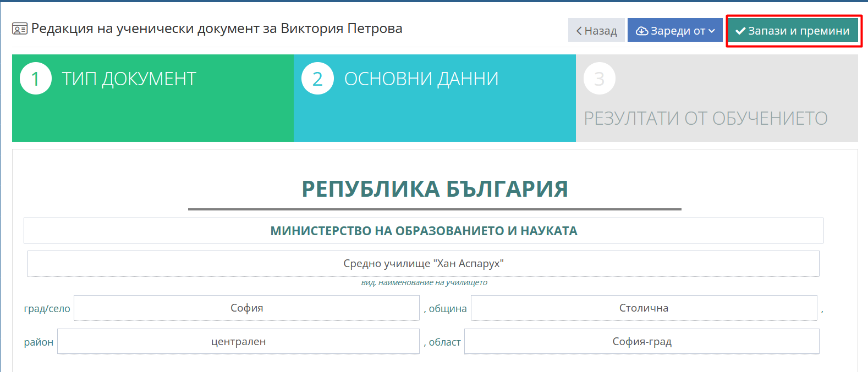868x372 pixels.
Task: Edit the район field containing централен
Action: pos(239,342)
